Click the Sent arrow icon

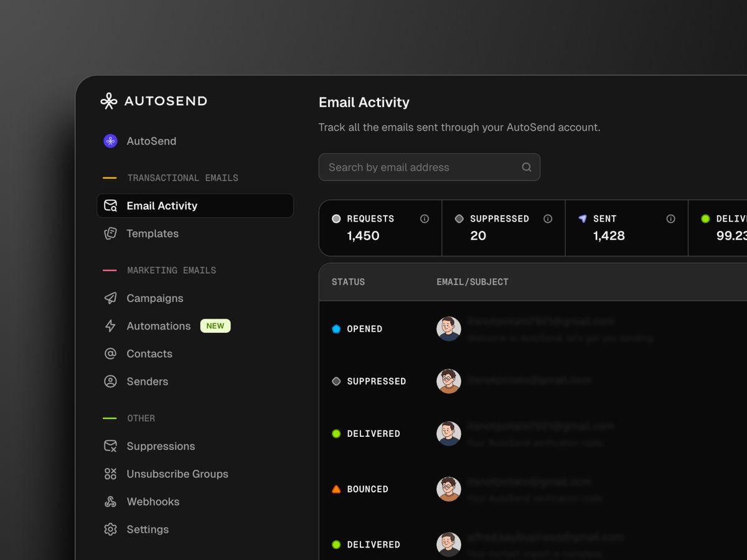pos(583,219)
